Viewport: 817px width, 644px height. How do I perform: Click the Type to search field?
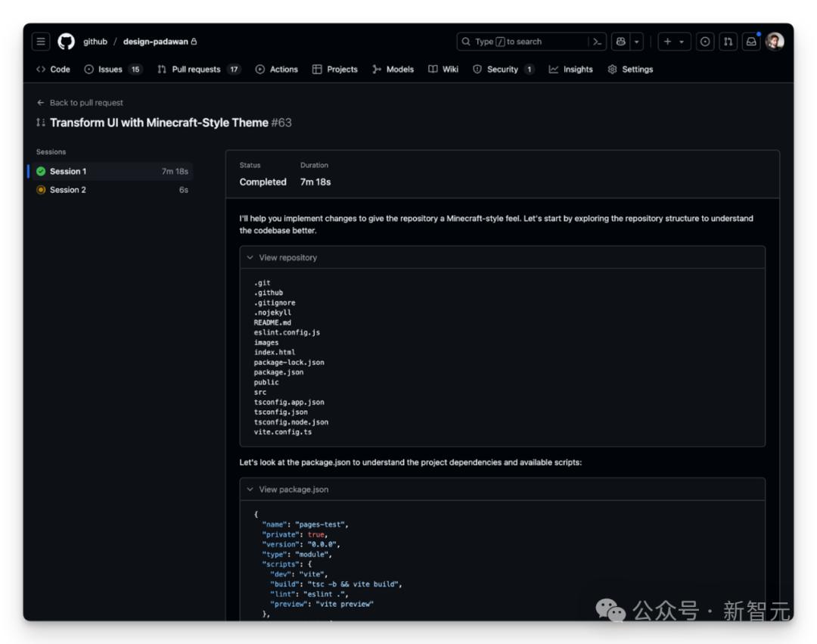522,42
